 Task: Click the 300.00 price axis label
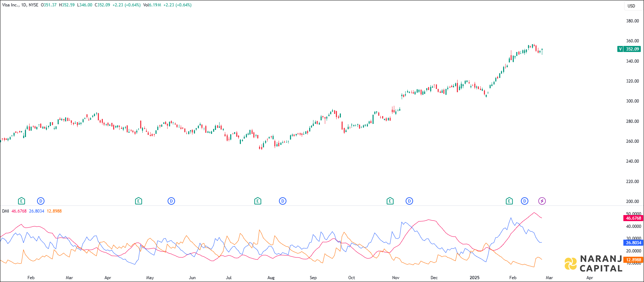coord(633,101)
